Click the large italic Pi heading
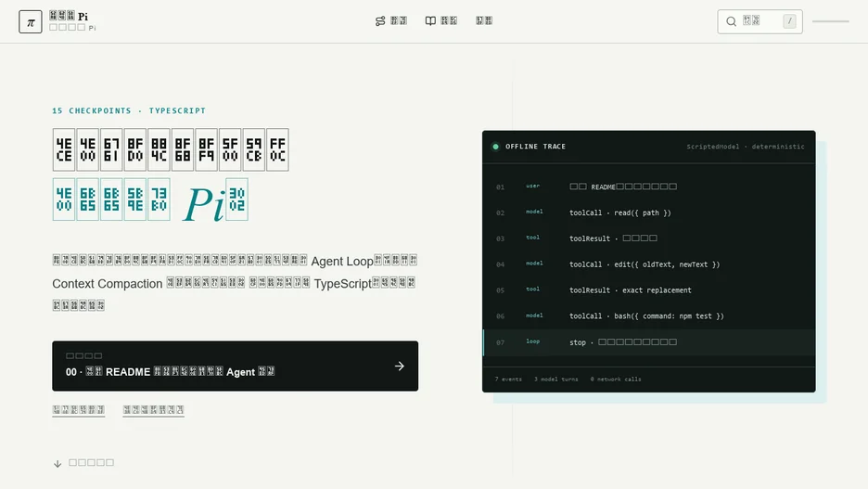Viewport: 868px width, 489px height. (204, 204)
